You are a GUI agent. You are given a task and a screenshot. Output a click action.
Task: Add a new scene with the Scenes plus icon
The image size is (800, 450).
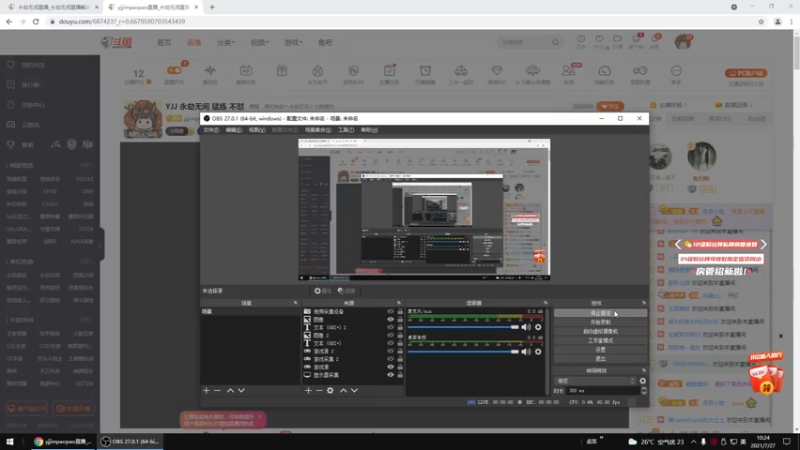[206, 390]
